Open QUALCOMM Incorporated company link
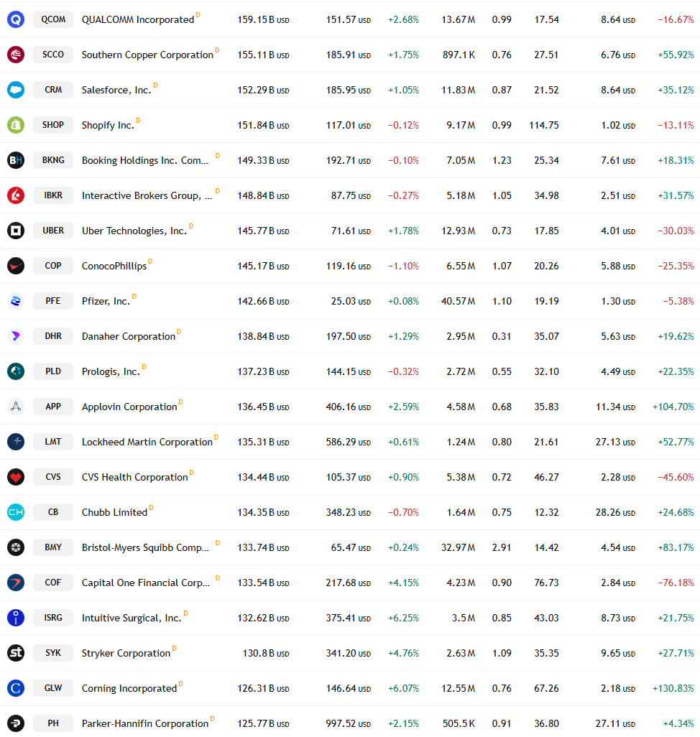 pos(138,19)
